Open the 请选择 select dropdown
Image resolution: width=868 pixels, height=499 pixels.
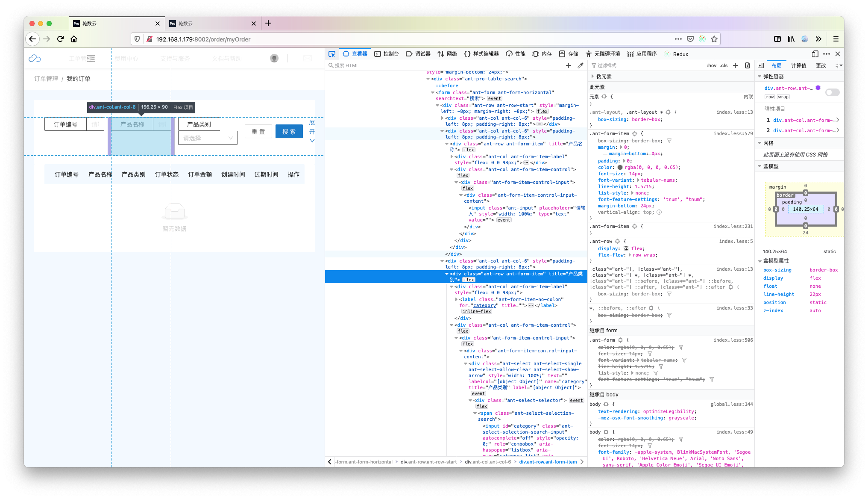point(208,138)
